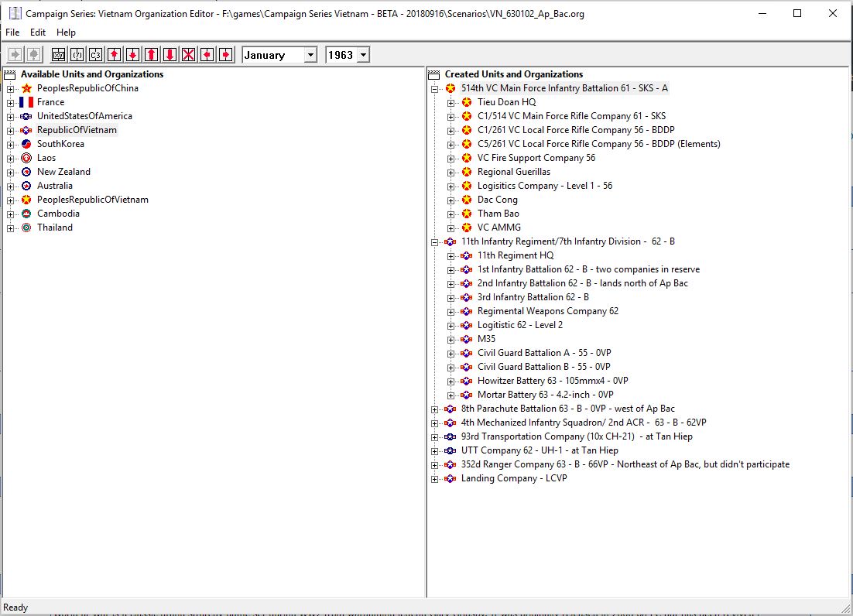Select 'C1/261 VC Local Force Rifle Company 56 - BDDP'
The height and width of the screenshot is (616, 853).
576,130
